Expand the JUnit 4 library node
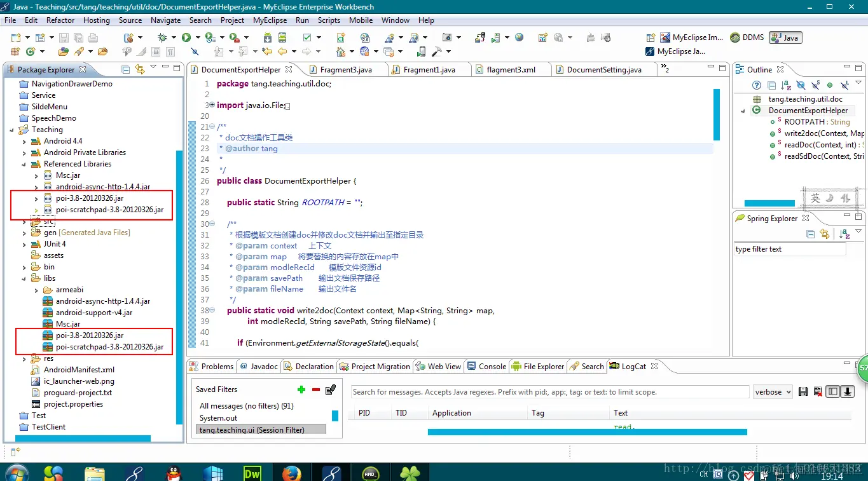 [25, 244]
